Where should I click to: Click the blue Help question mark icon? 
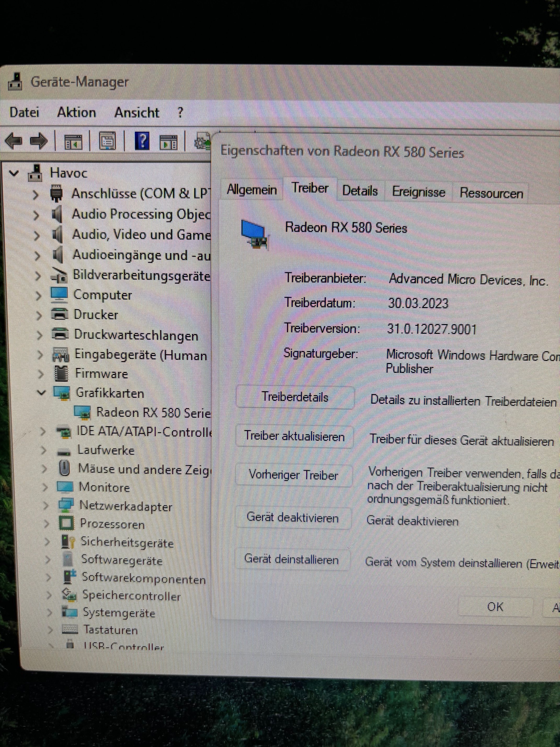[x=142, y=141]
